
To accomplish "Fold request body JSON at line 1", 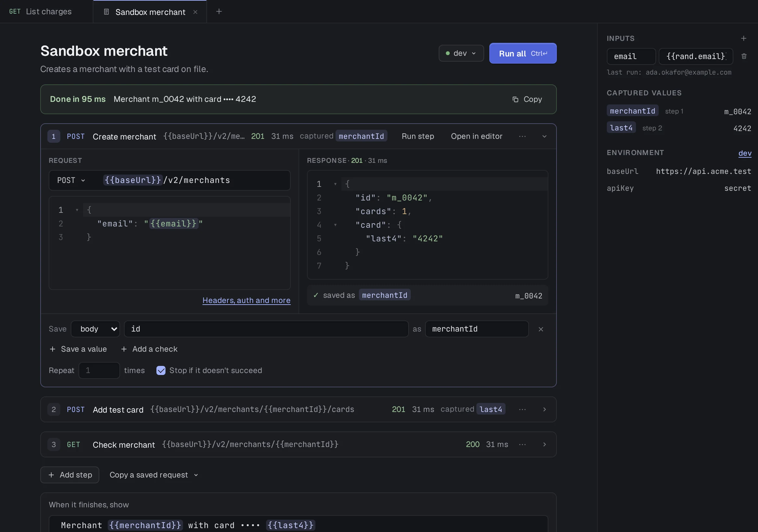I will click(x=77, y=210).
